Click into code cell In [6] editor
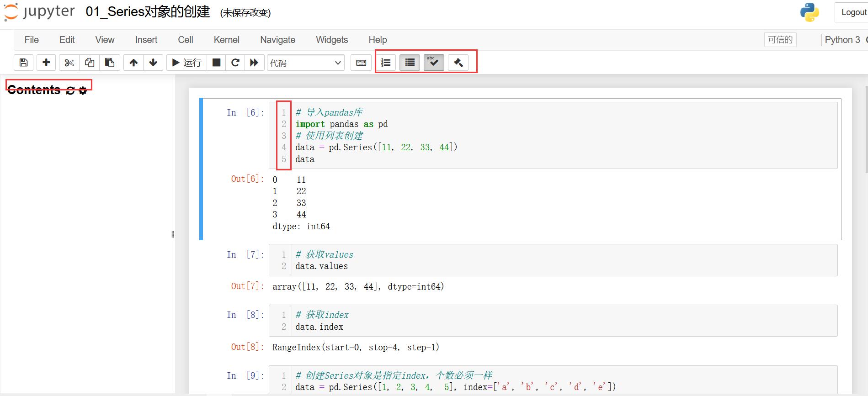 click(x=553, y=136)
